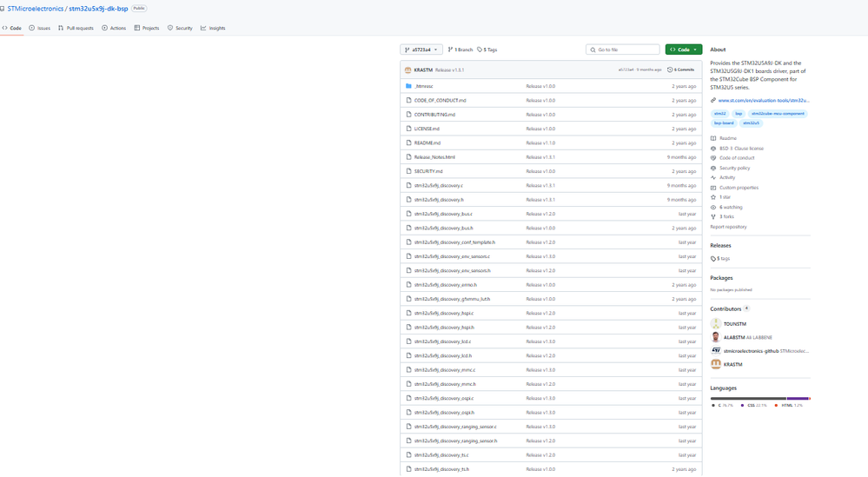Click the stm32 topic tag

point(719,114)
